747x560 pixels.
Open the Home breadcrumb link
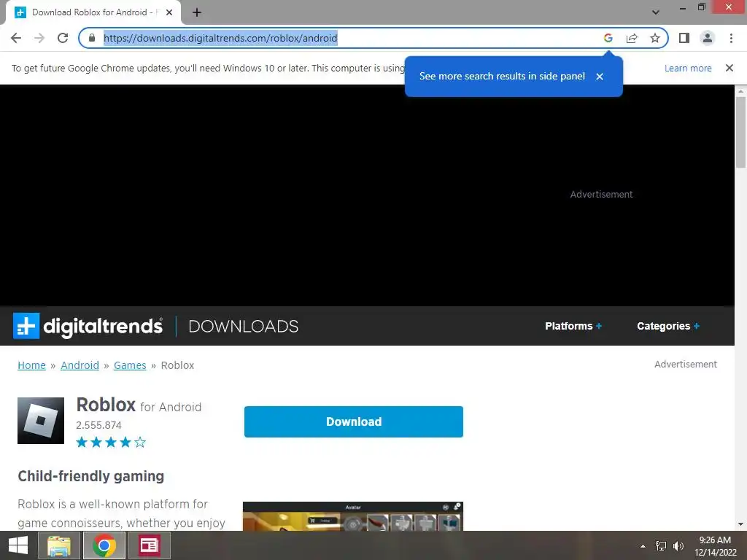31,365
